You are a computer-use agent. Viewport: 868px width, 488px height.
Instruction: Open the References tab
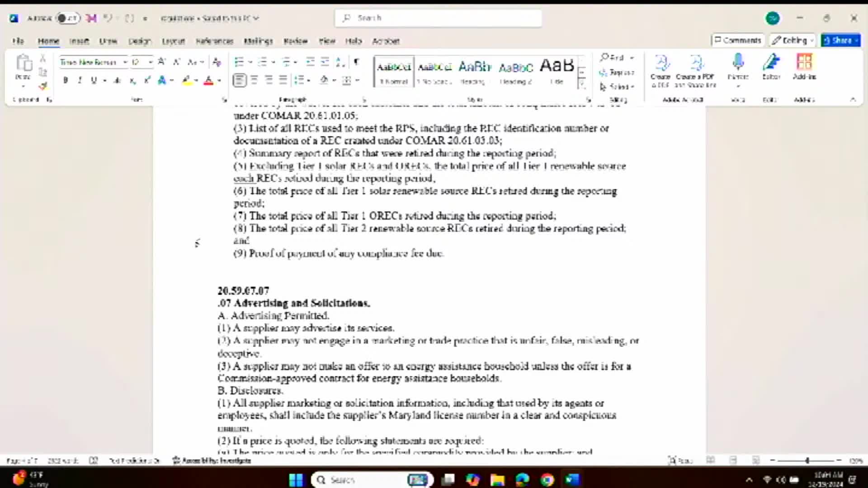tap(214, 41)
